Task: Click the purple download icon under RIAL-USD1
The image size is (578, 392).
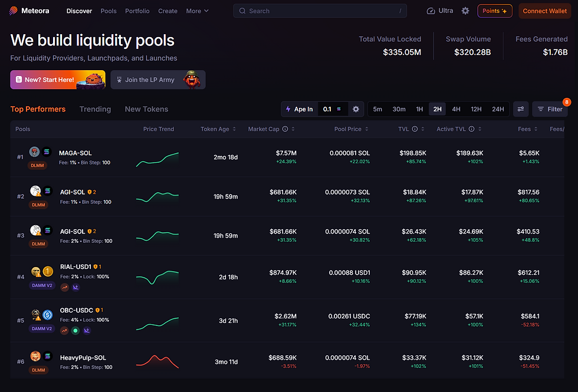Action: tap(75, 288)
